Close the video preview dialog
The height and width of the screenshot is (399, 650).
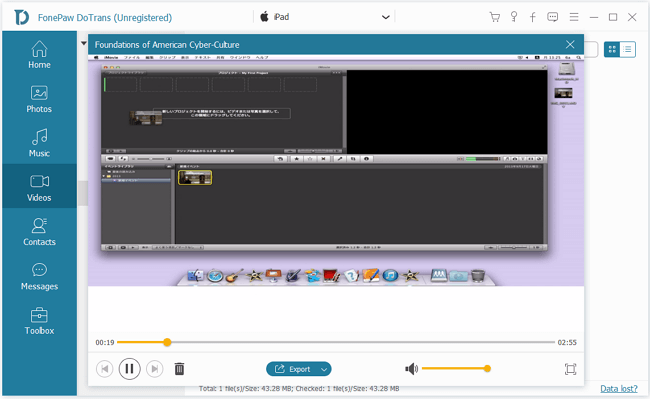click(x=570, y=44)
